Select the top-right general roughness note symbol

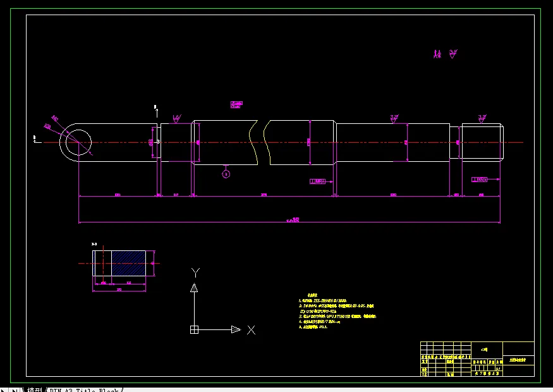coord(454,54)
